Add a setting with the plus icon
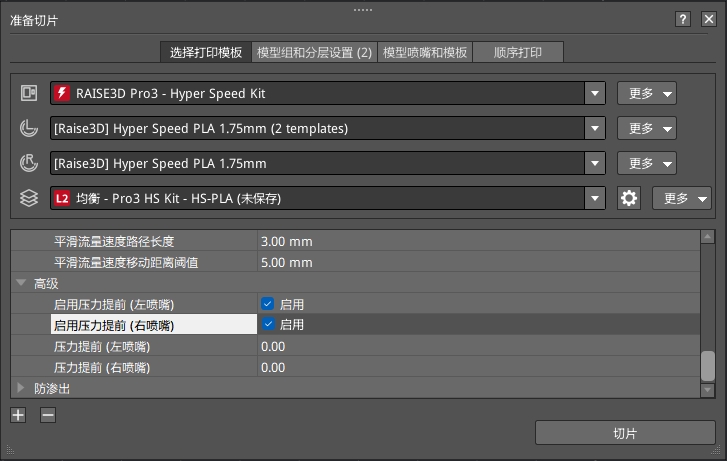This screenshot has width=727, height=461. [x=18, y=415]
